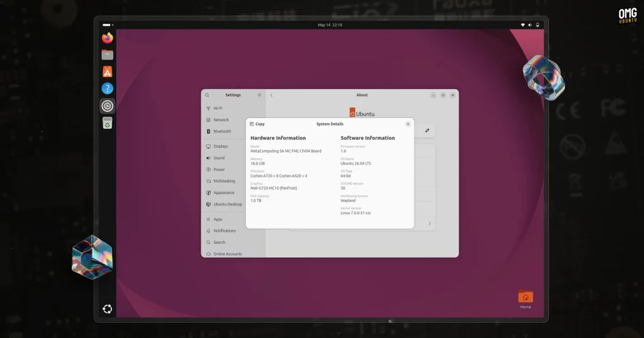Click the search icon in the Settings header
Image resolution: width=644 pixels, height=338 pixels.
click(x=207, y=95)
